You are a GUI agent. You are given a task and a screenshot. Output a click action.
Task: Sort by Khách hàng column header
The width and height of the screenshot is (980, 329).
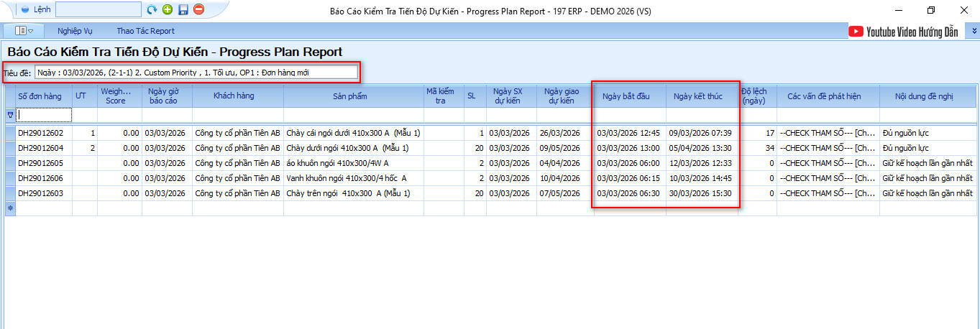tap(238, 96)
